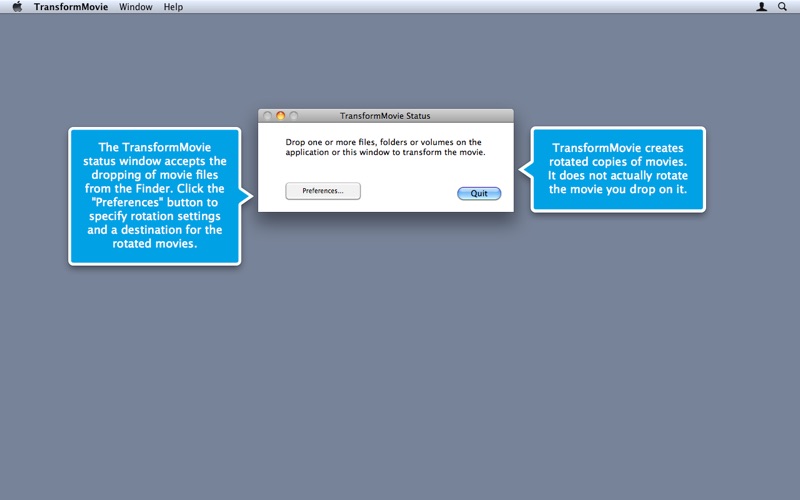This screenshot has height=500, width=800.
Task: Open the Help menu
Action: 173,7
